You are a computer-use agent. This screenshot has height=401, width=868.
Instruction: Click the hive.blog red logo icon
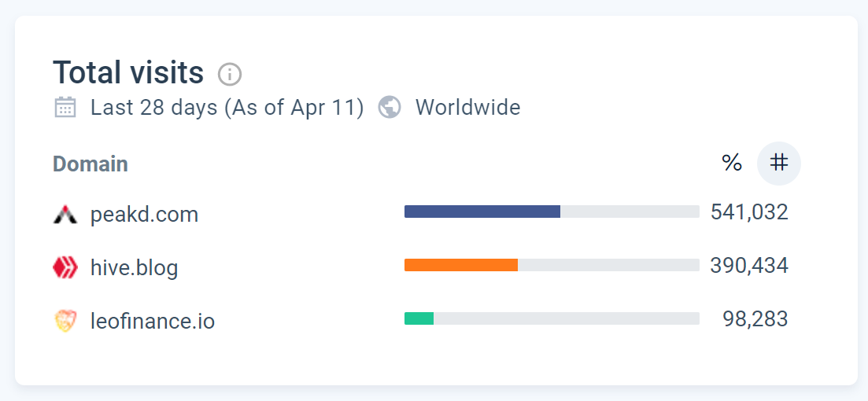click(x=65, y=267)
